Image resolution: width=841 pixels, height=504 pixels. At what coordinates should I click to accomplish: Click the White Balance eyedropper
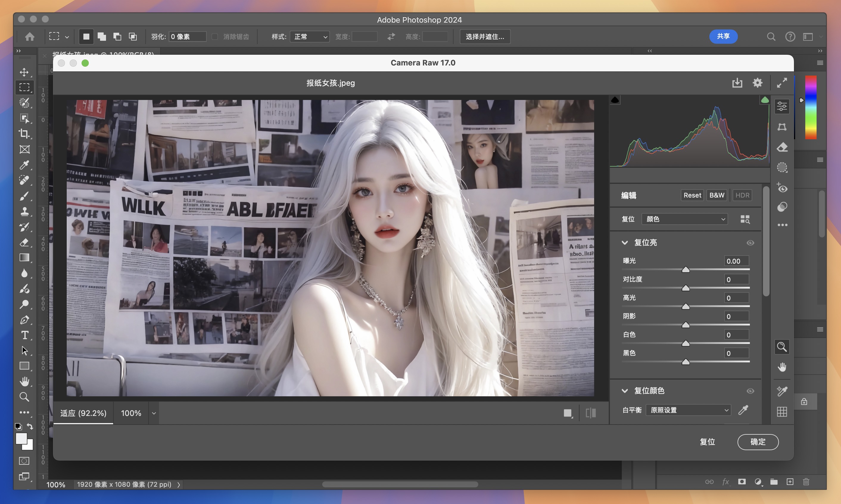click(742, 410)
